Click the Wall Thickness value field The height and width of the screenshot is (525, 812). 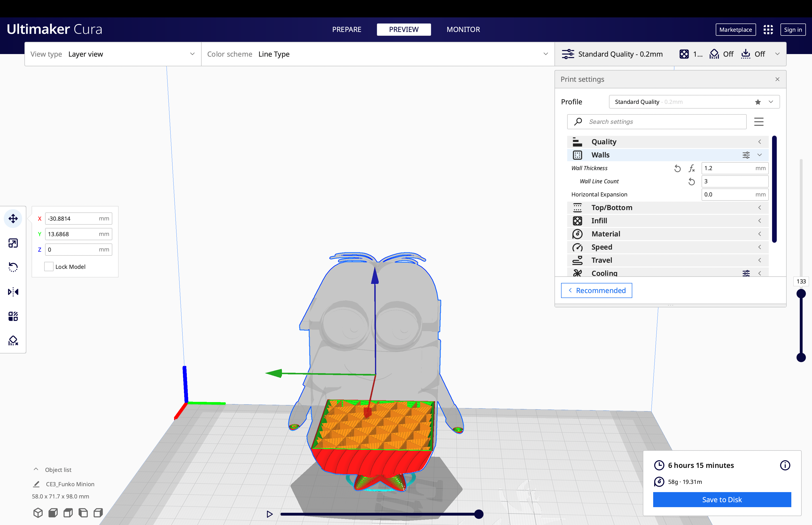click(735, 168)
